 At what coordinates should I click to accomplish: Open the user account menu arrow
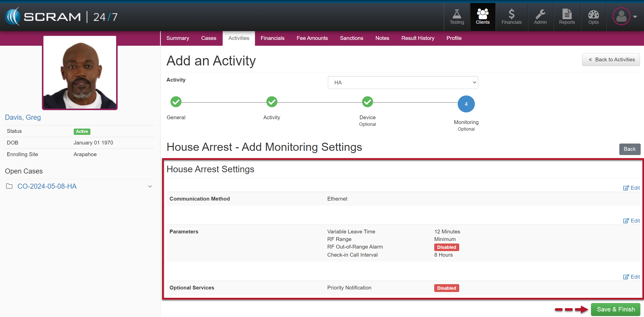(635, 17)
